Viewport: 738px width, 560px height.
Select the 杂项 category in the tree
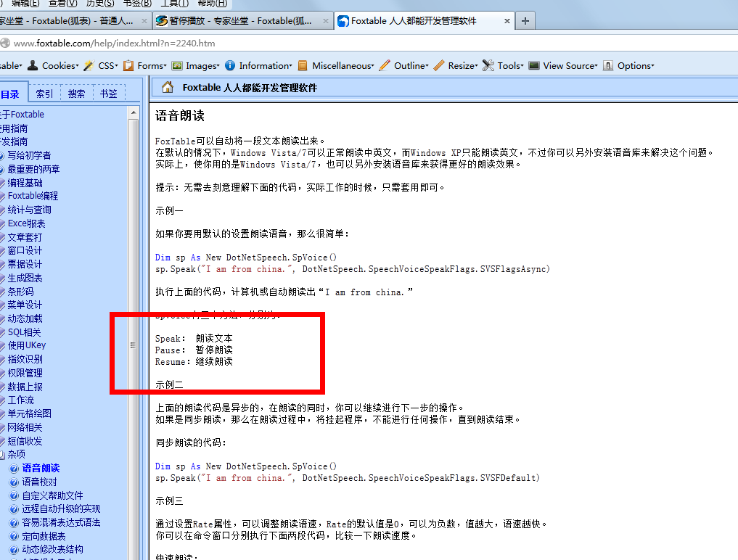17,454
